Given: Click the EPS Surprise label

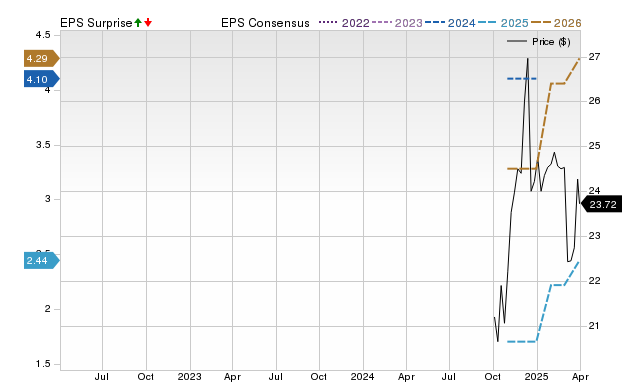Looking at the screenshot, I should point(96,23).
